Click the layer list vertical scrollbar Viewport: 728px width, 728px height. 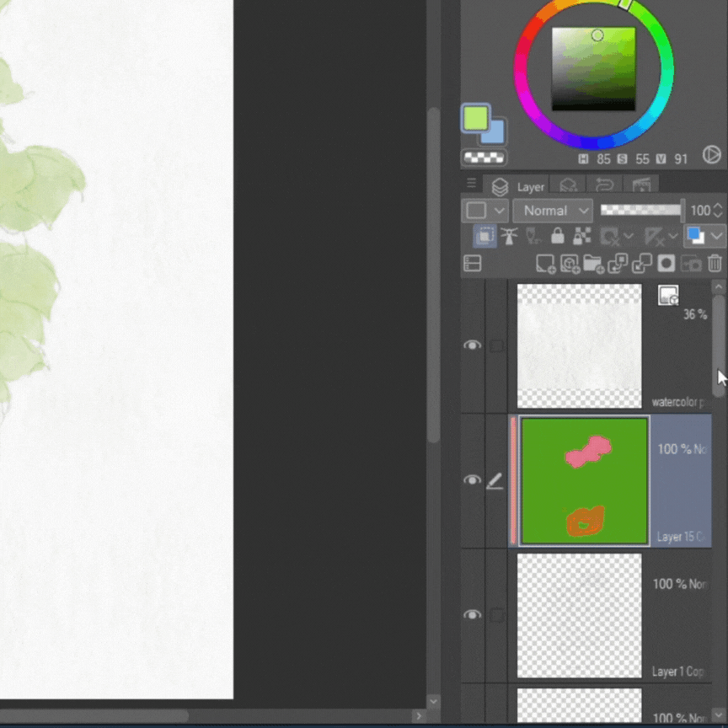(719, 346)
